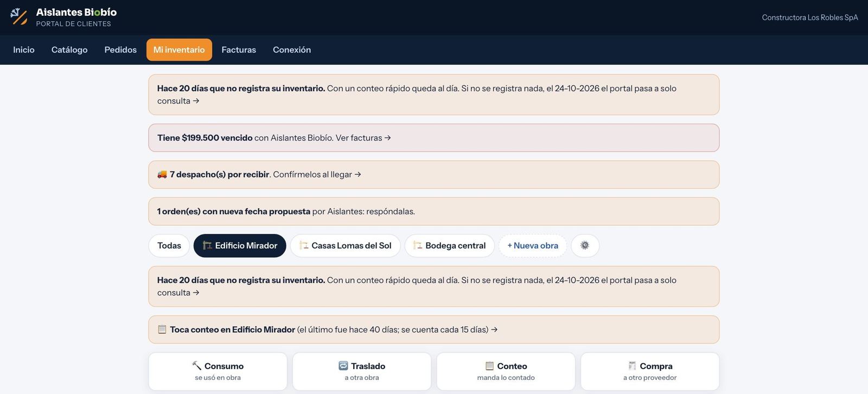Follow the Ver facturas link
868x394 pixels.
coord(363,138)
